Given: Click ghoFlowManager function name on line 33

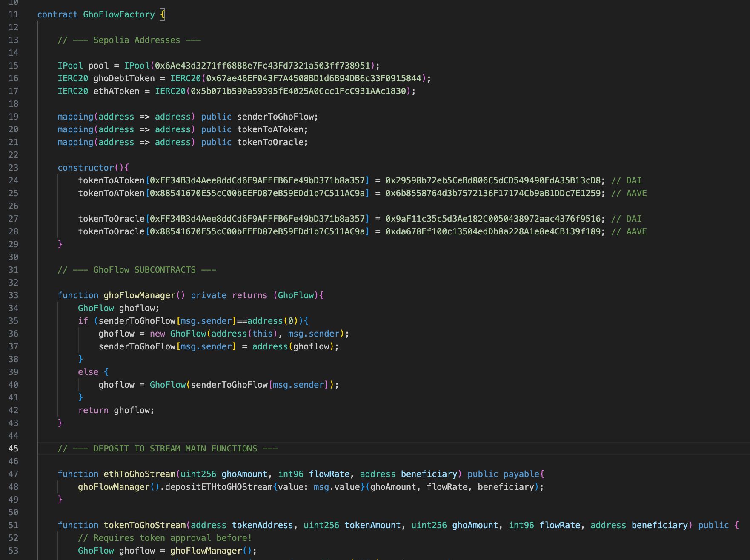Looking at the screenshot, I should pyautogui.click(x=140, y=295).
